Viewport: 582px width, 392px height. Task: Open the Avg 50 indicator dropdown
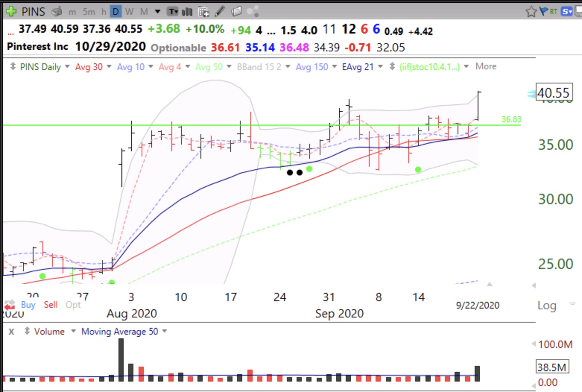pos(229,67)
